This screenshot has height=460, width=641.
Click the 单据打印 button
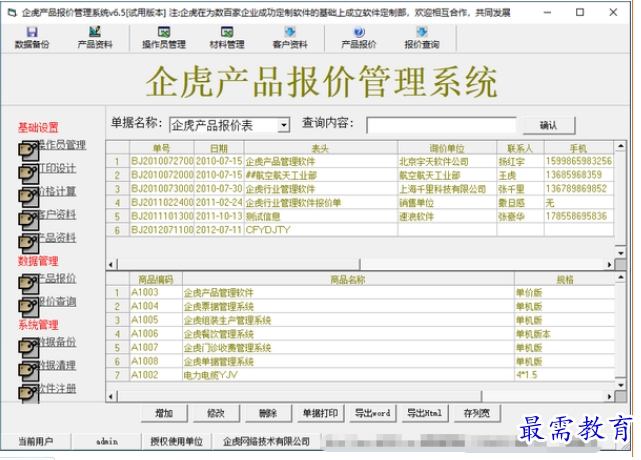(320, 413)
